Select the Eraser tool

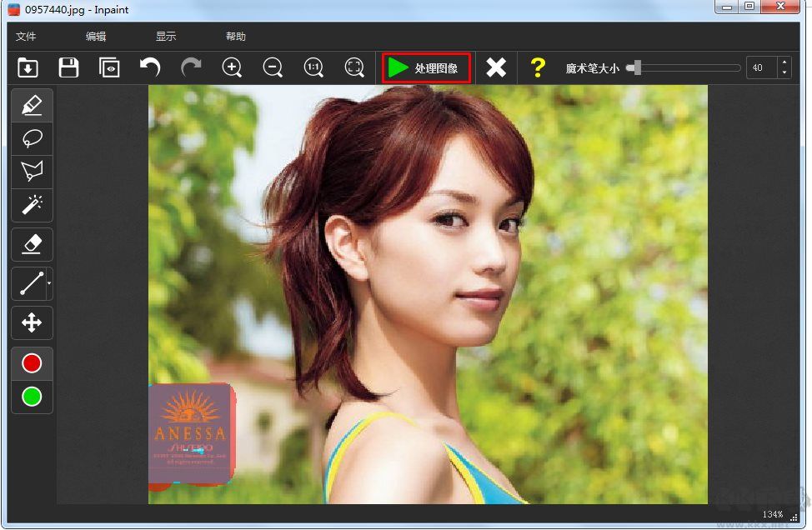tap(31, 244)
